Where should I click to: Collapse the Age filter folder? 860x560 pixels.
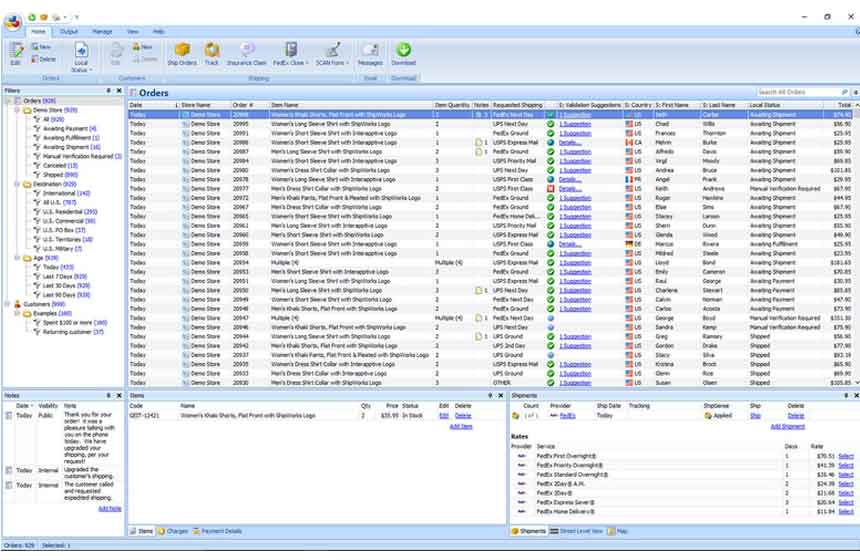point(17,258)
